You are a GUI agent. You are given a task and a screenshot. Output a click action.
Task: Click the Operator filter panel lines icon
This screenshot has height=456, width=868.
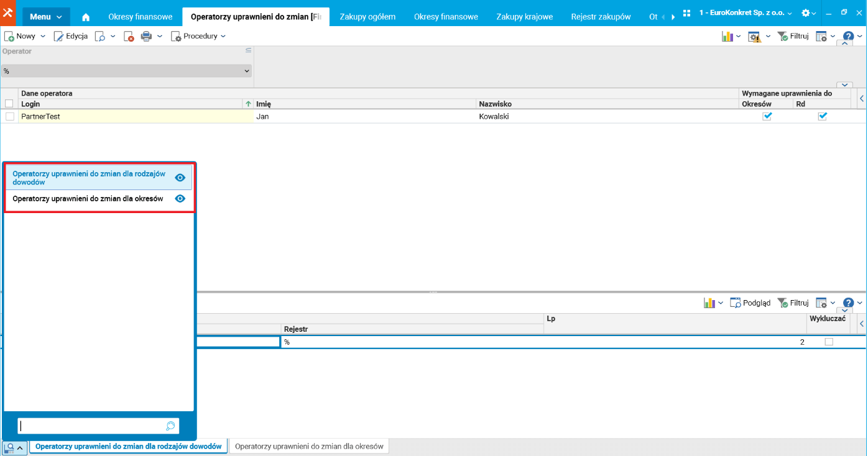pos(248,50)
